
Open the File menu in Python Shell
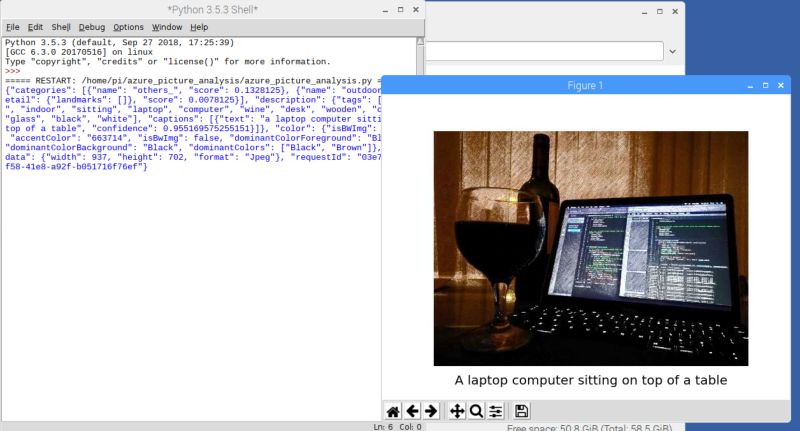13,27
